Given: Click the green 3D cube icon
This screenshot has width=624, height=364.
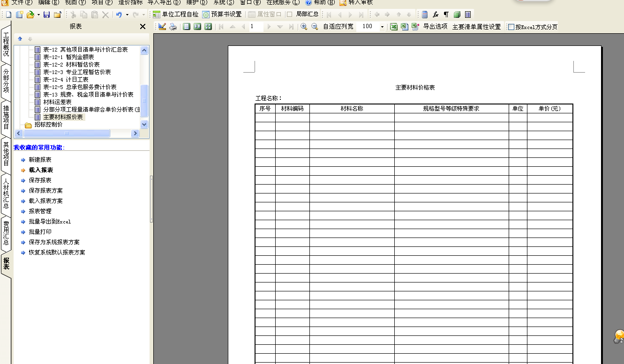Looking at the screenshot, I should point(457,15).
